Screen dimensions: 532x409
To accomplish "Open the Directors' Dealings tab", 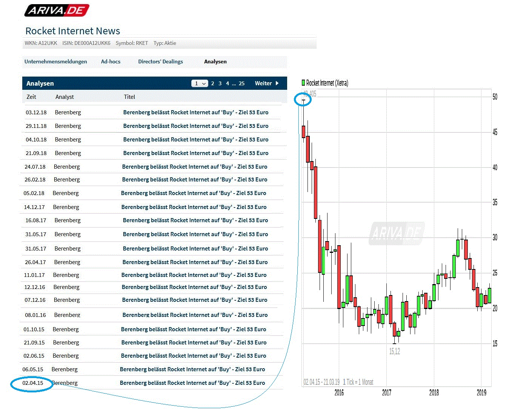I will [160, 62].
